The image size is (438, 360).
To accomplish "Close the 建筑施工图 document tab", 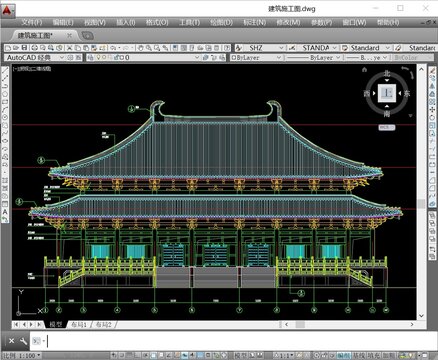I will point(69,35).
